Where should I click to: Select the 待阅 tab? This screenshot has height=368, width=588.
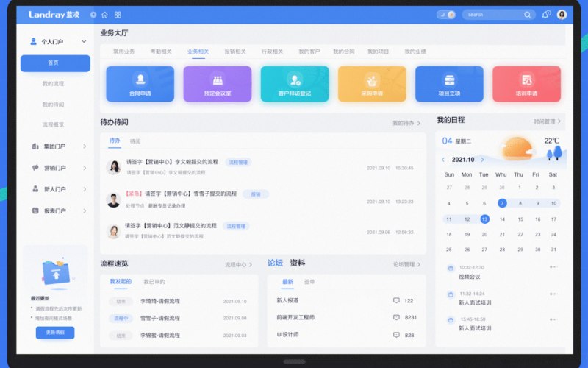(135, 141)
